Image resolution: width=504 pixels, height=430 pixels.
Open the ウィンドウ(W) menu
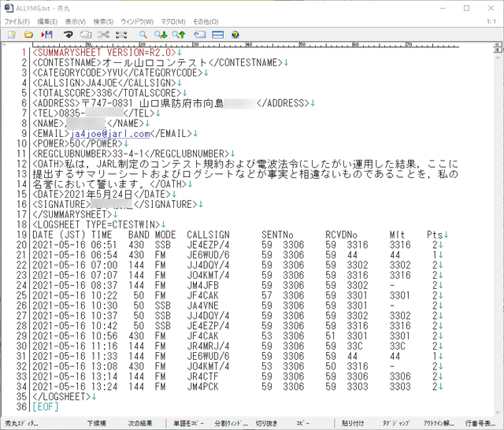pos(137,21)
